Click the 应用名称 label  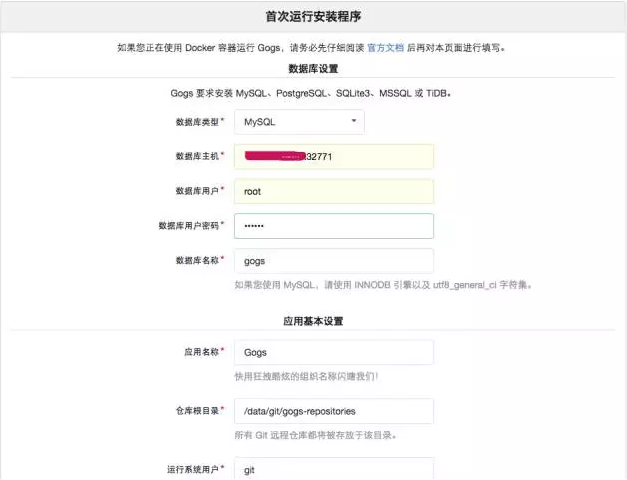[x=202, y=352]
